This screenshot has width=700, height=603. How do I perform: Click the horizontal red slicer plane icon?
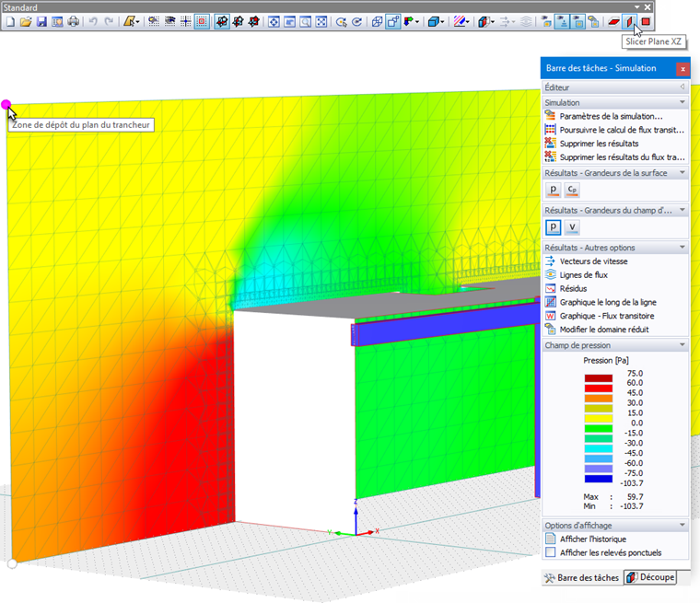[614, 22]
